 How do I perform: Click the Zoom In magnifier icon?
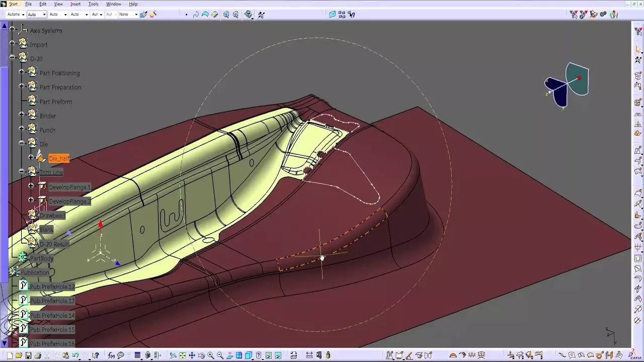pos(211,355)
